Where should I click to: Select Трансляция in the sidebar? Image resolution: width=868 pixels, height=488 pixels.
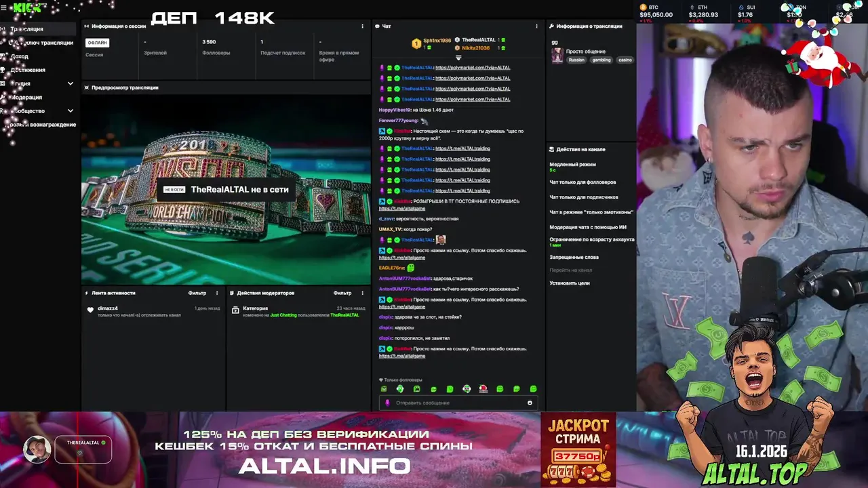(39, 29)
